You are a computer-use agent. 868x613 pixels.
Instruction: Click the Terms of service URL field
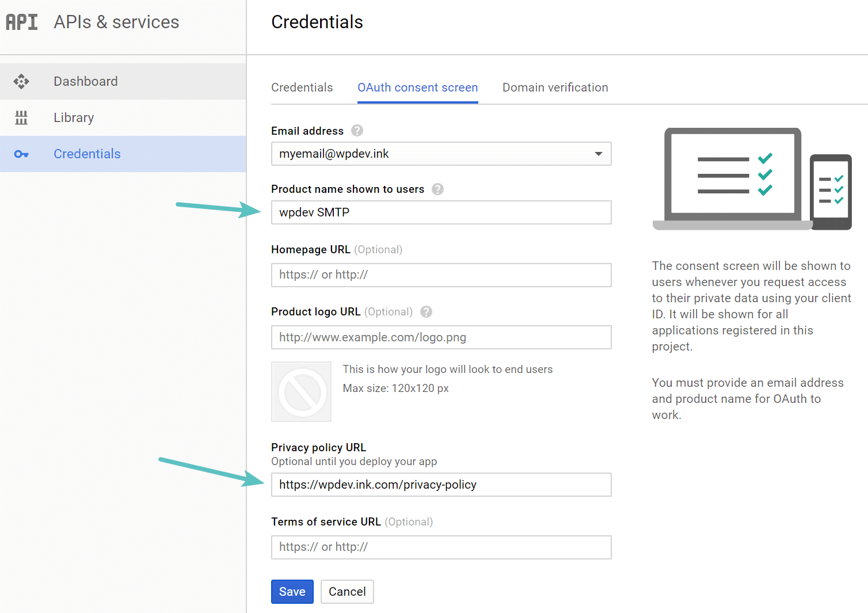pyautogui.click(x=441, y=547)
